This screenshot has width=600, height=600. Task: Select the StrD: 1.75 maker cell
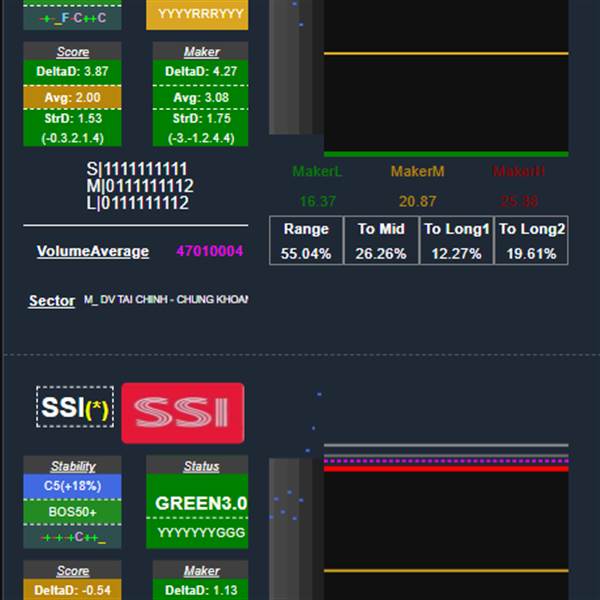point(201,119)
